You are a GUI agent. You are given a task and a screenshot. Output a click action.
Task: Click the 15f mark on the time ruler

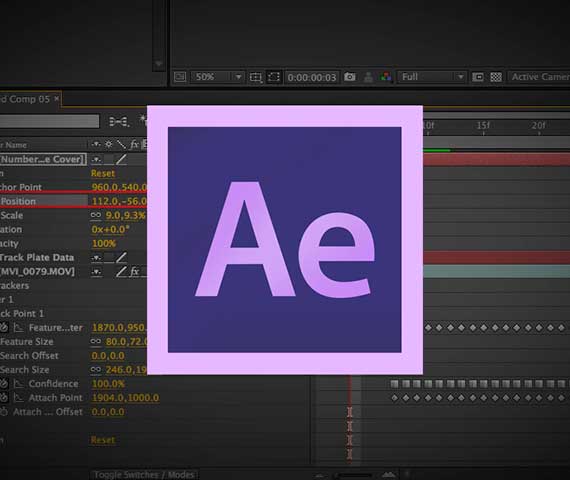click(483, 126)
